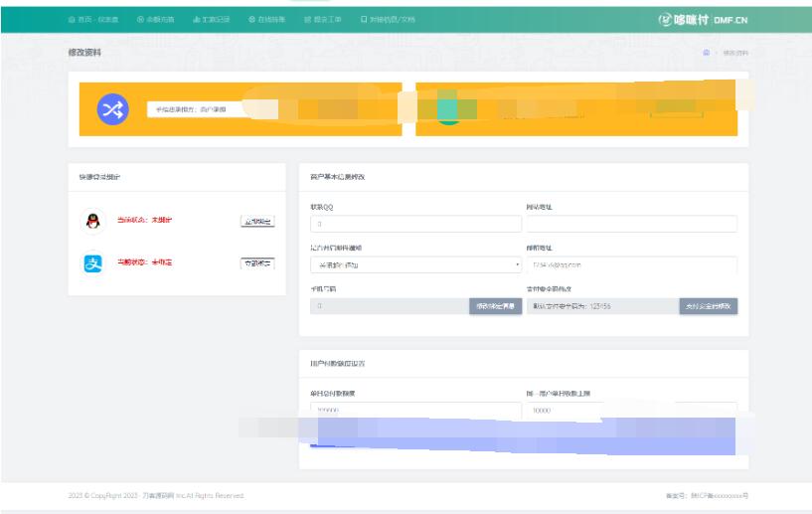Viewport: 812px width, 514px height.
Task: Click the 联系QQ input field
Action: pos(415,224)
